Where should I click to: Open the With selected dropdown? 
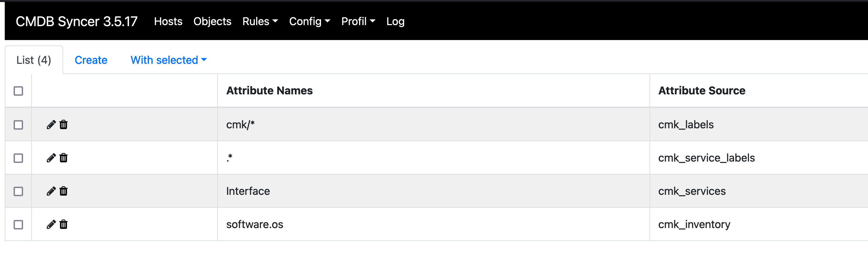click(x=168, y=60)
